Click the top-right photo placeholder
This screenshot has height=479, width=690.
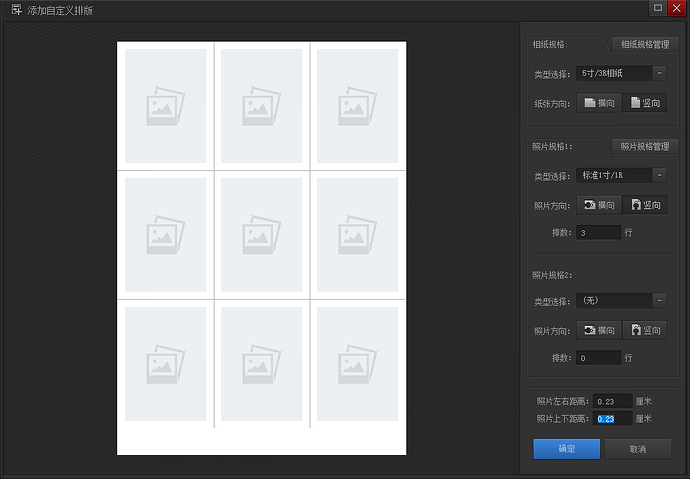(x=357, y=106)
